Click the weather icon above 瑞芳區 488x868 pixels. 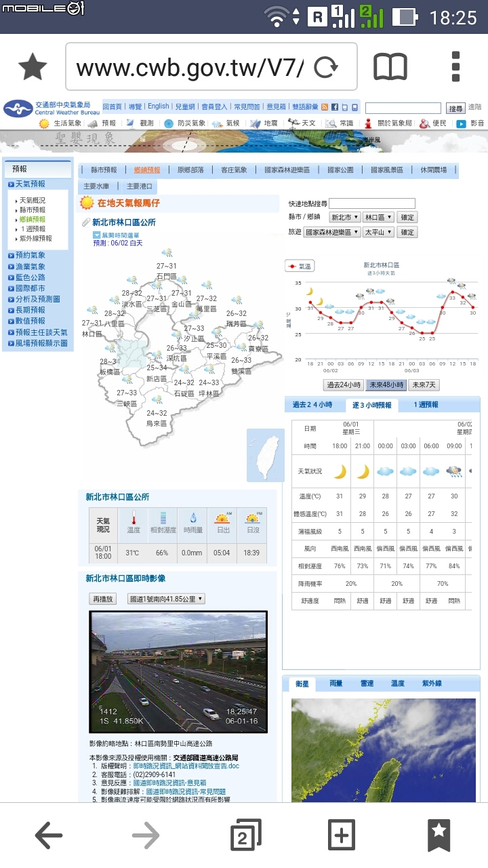[x=237, y=300]
